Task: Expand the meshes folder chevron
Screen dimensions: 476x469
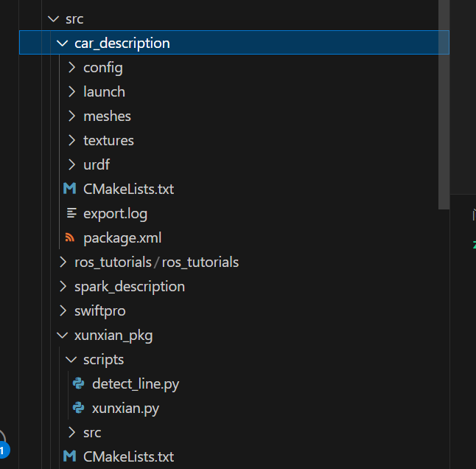Action: (71, 116)
